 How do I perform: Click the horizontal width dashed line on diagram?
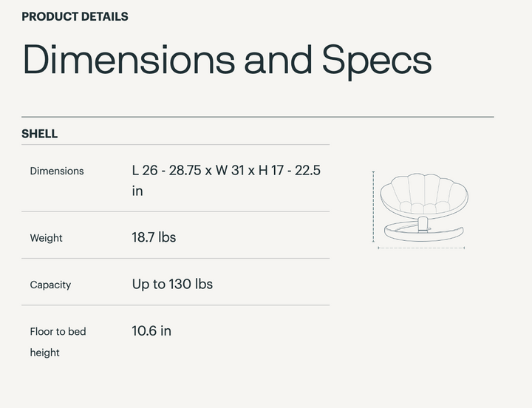[x=421, y=248]
